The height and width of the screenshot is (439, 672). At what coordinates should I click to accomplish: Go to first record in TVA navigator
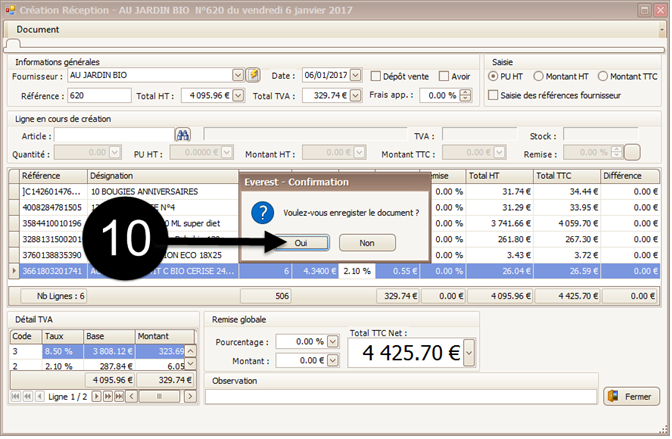tap(15, 397)
